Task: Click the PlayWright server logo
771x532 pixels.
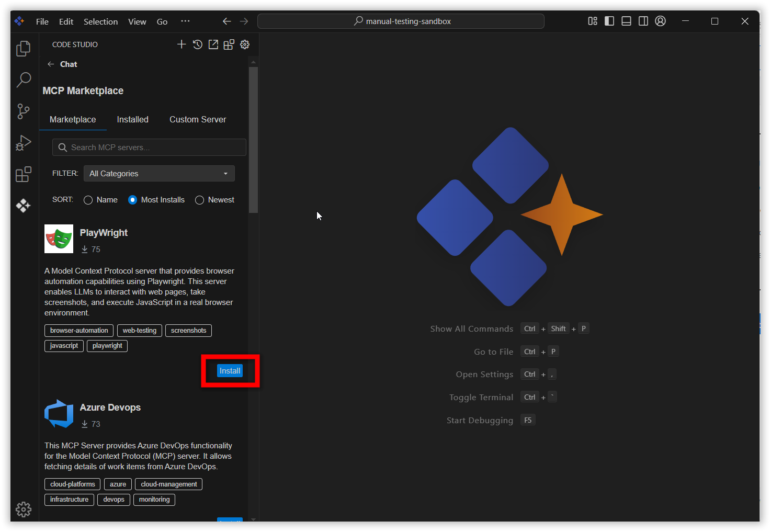Action: click(59, 239)
